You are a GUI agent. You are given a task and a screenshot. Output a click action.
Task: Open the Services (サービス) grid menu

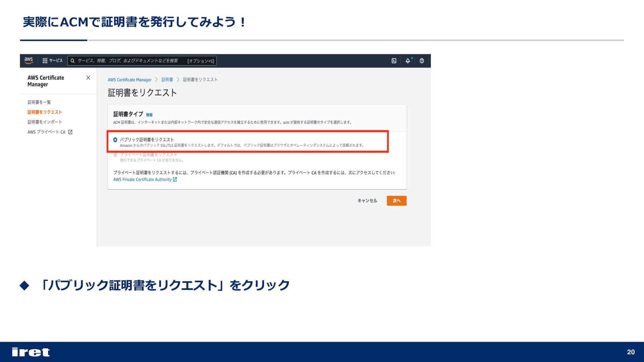tap(52, 61)
